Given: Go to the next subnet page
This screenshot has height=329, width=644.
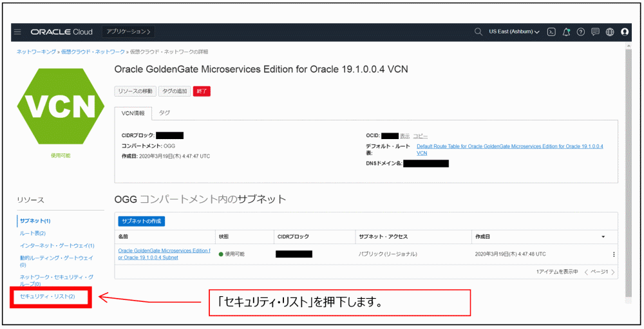Looking at the screenshot, I should coord(613,272).
